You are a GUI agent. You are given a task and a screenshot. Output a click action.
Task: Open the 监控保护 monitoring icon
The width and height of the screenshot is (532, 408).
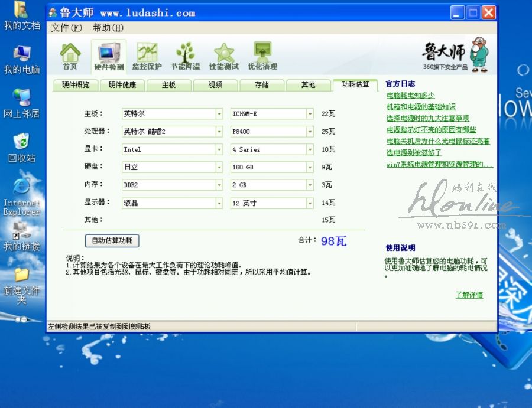pyautogui.click(x=147, y=57)
